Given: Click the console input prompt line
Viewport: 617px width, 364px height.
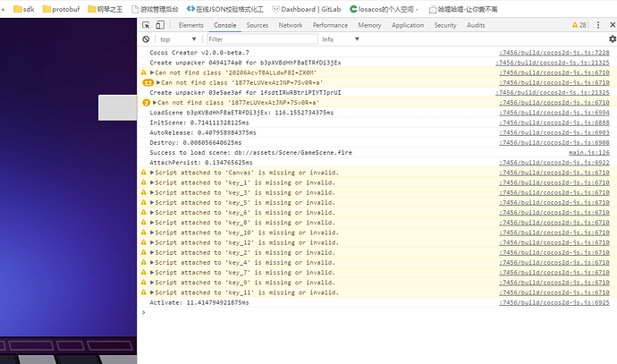Looking at the screenshot, I should 377,312.
